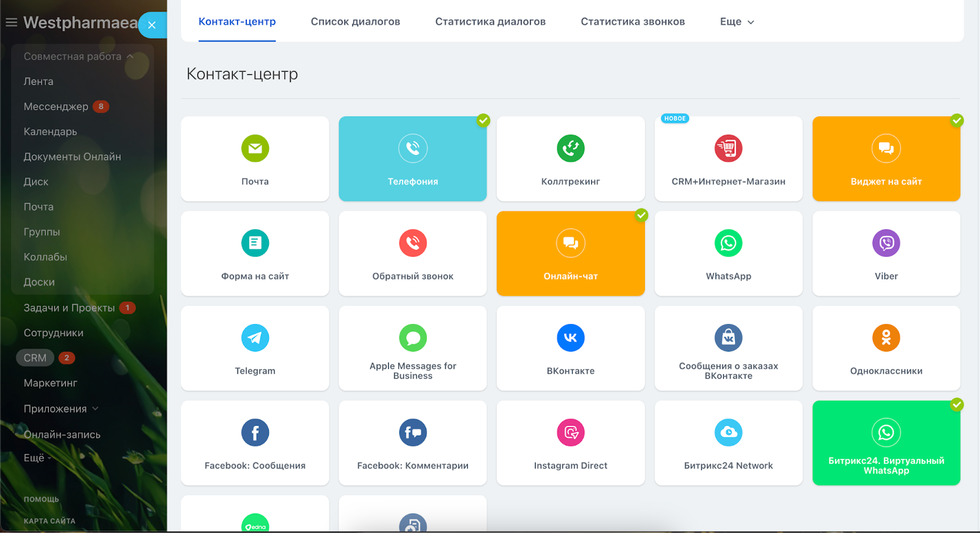This screenshot has width=980, height=533.
Task: Connect the Viber channel icon
Action: coord(886,243)
